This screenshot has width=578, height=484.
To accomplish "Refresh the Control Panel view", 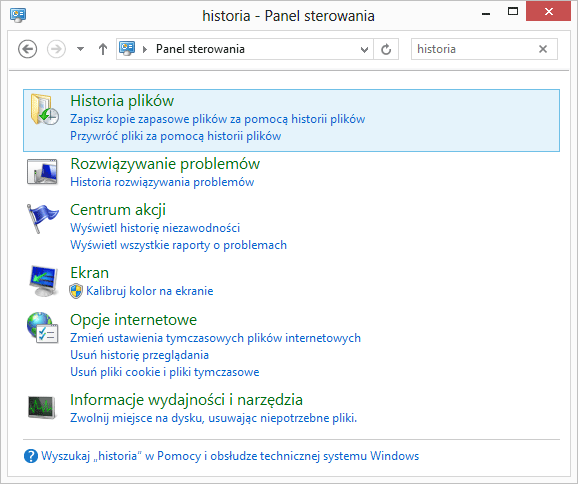I will coord(386,49).
